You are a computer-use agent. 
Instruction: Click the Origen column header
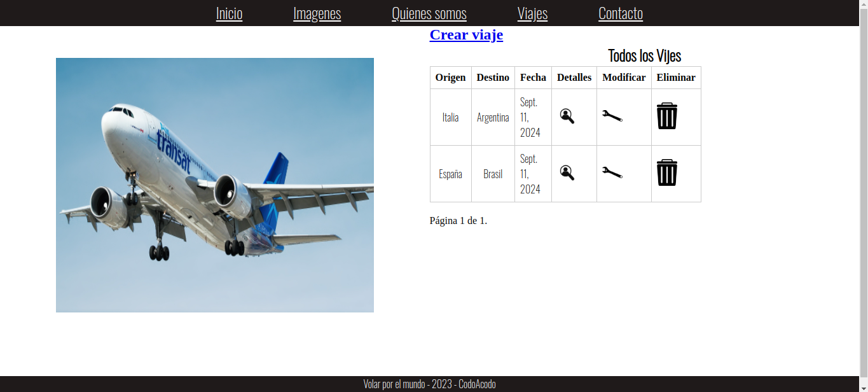[450, 78]
